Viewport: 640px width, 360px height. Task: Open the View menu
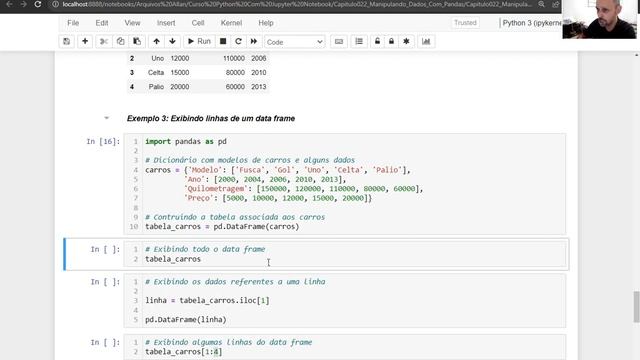tap(132, 23)
